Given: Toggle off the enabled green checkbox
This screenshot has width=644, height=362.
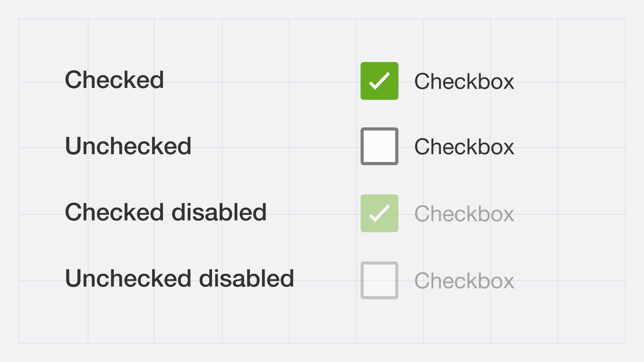Looking at the screenshot, I should pyautogui.click(x=379, y=81).
